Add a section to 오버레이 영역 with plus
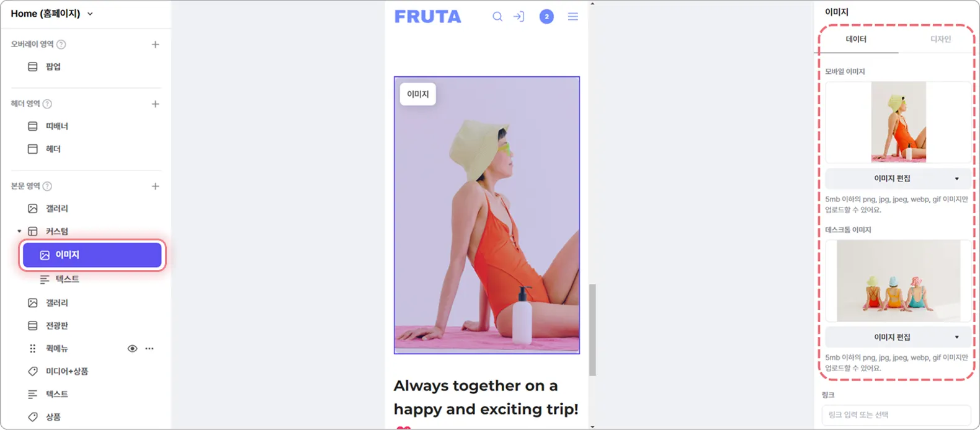Image resolution: width=980 pixels, height=430 pixels. pos(155,45)
